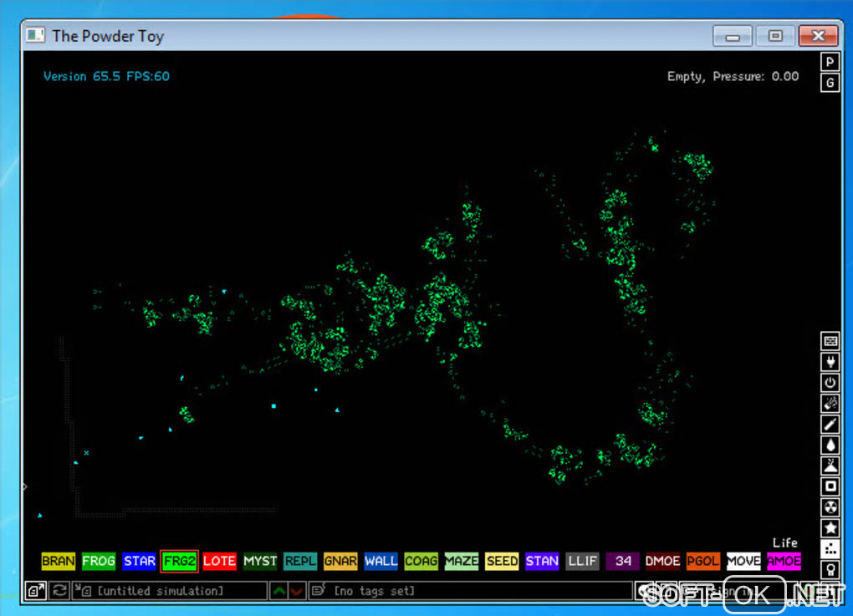
Task: Open the Liquids category (droplet icon)
Action: 830,445
